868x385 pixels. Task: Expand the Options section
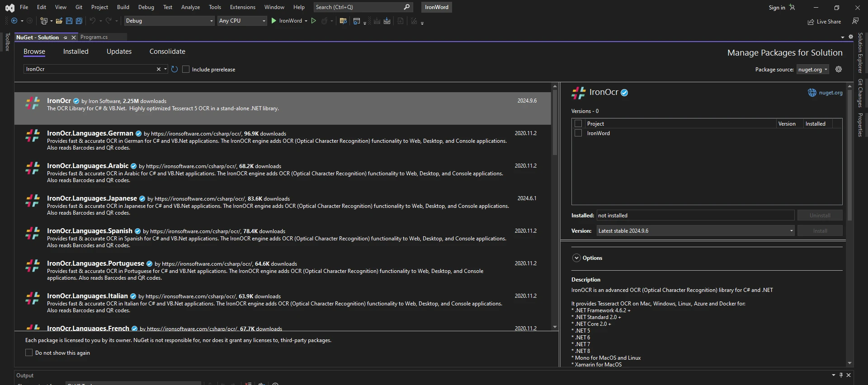(x=576, y=258)
